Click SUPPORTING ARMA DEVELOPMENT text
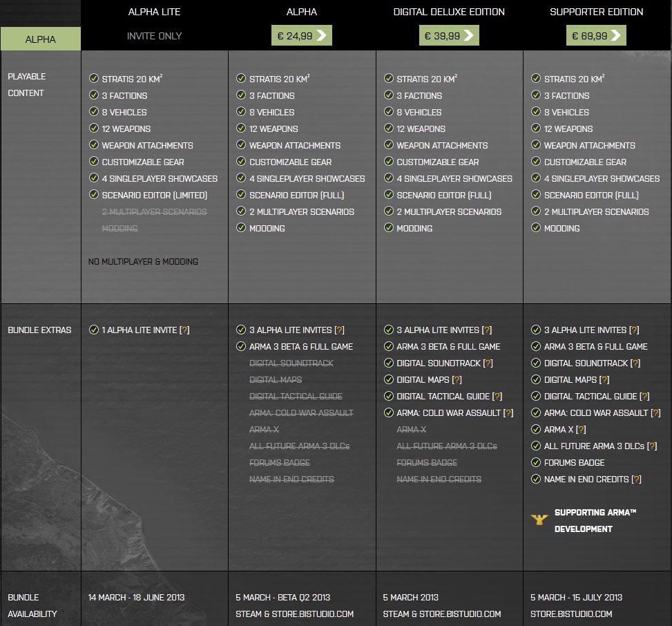Image resolution: width=672 pixels, height=626 pixels. coord(595,520)
